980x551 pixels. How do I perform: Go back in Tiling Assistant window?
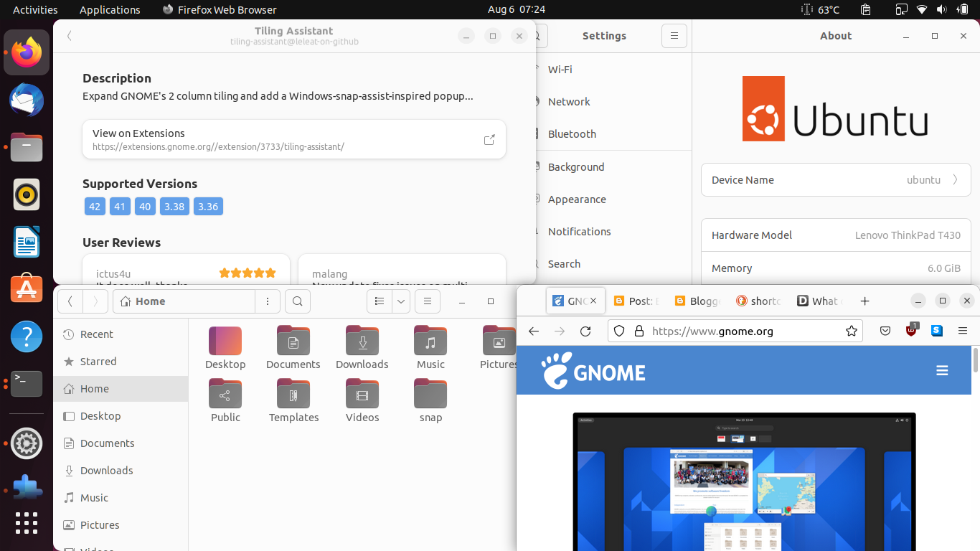click(x=70, y=36)
